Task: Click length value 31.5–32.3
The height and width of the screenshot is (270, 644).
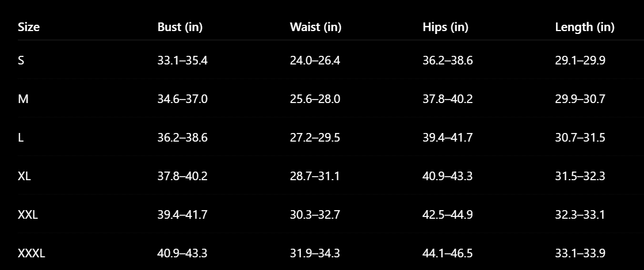Action: pyautogui.click(x=580, y=176)
